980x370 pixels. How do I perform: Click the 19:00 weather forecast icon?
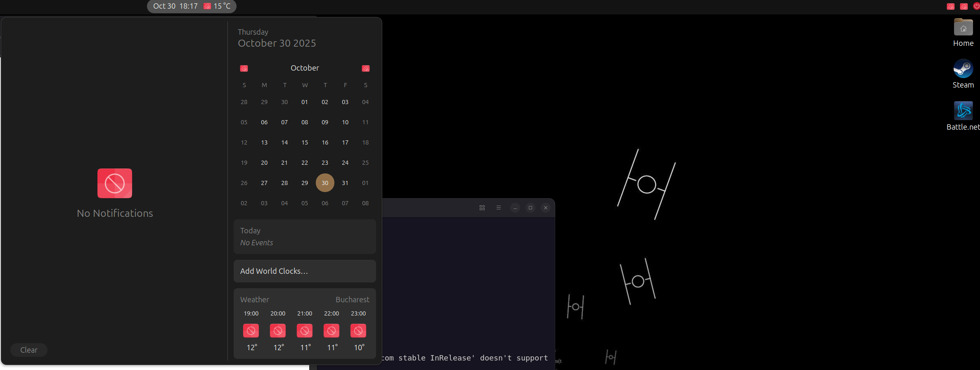251,331
